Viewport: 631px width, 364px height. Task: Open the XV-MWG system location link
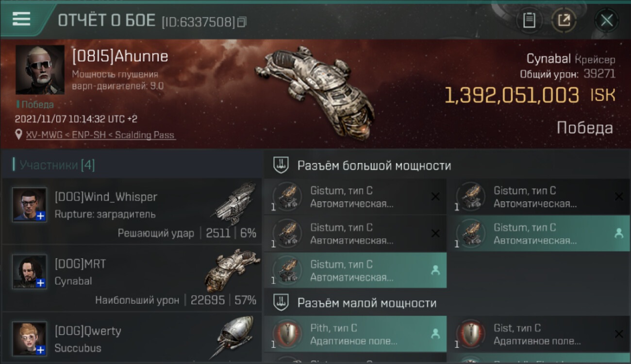click(101, 135)
